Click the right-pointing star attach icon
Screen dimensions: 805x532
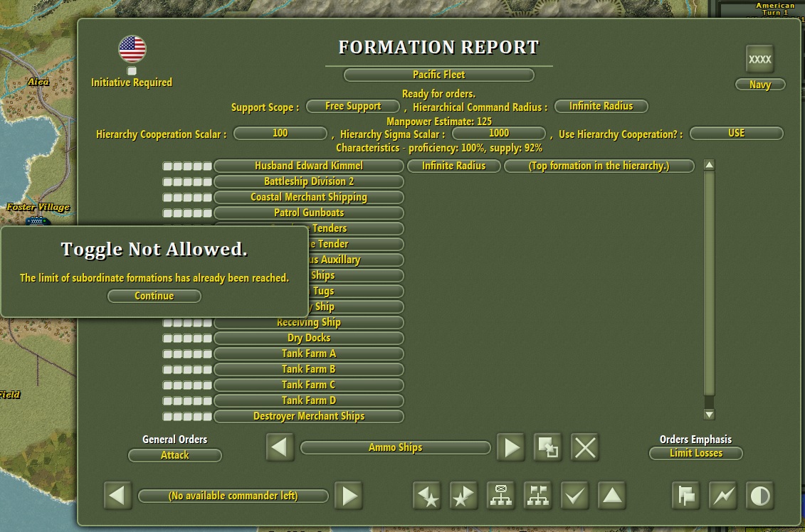[464, 496]
